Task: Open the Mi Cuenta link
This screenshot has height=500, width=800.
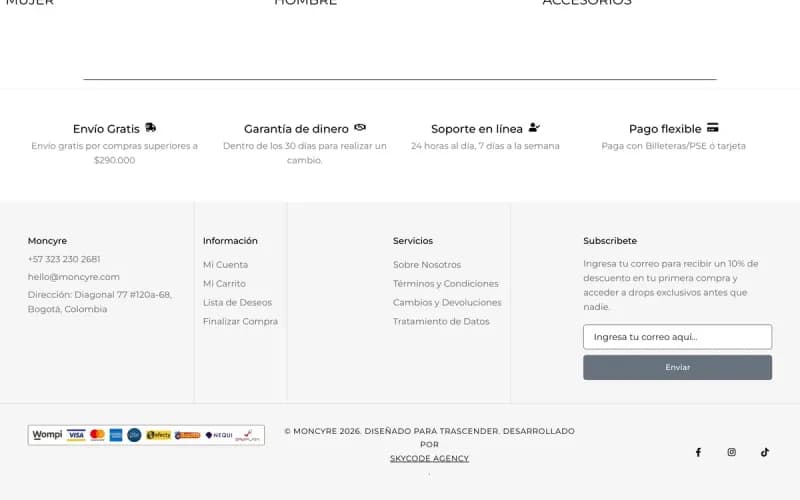Action: [x=226, y=265]
